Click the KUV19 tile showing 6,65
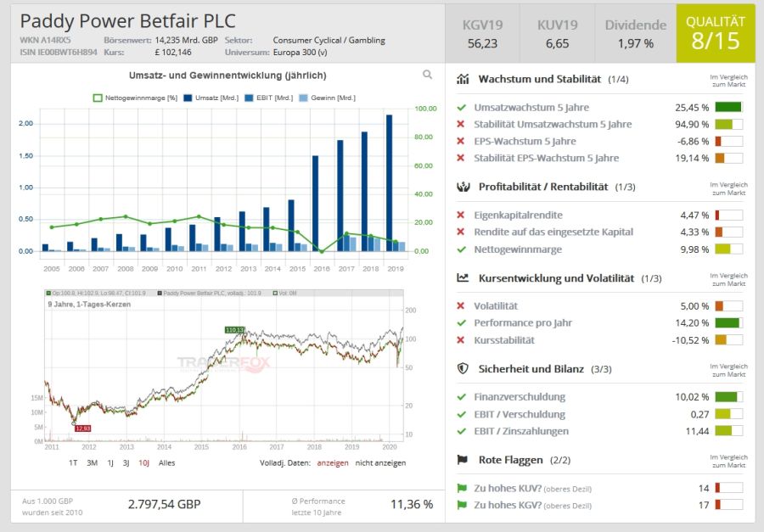 (557, 34)
